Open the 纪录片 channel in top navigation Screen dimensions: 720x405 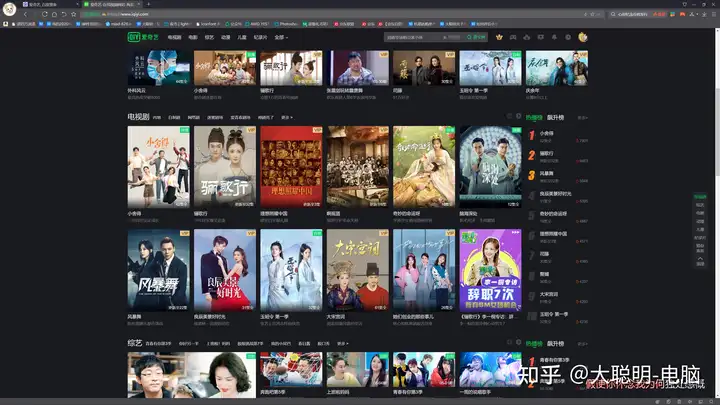[x=260, y=37]
